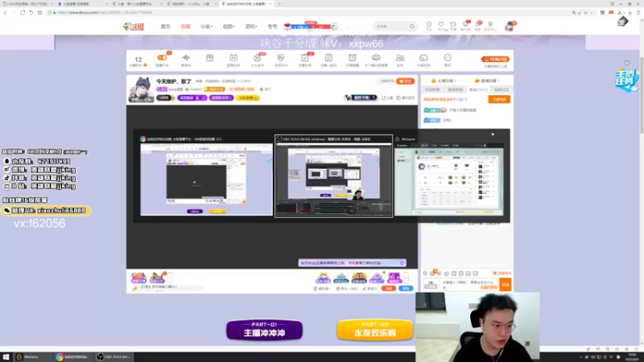
Task: Open the shield PK icon in streamer toolbar
Action: point(281,58)
